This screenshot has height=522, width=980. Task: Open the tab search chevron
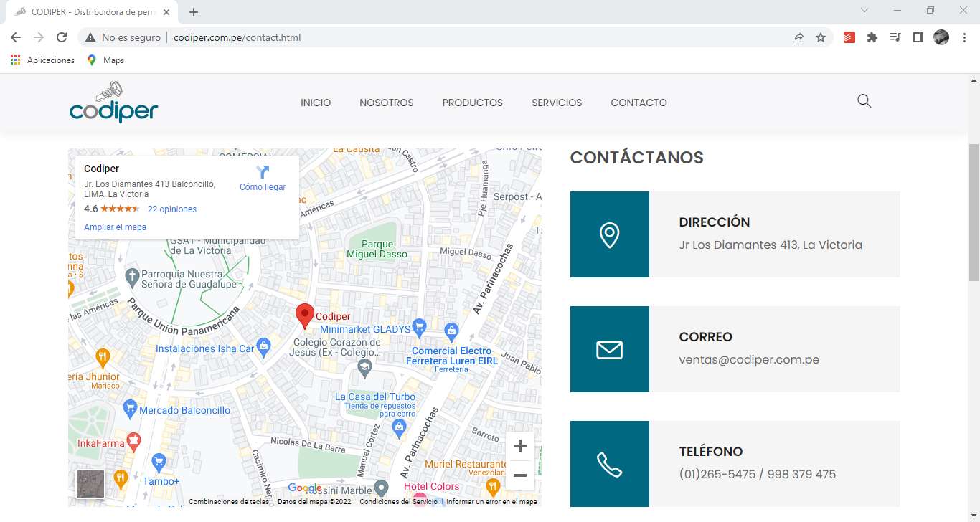click(x=864, y=10)
